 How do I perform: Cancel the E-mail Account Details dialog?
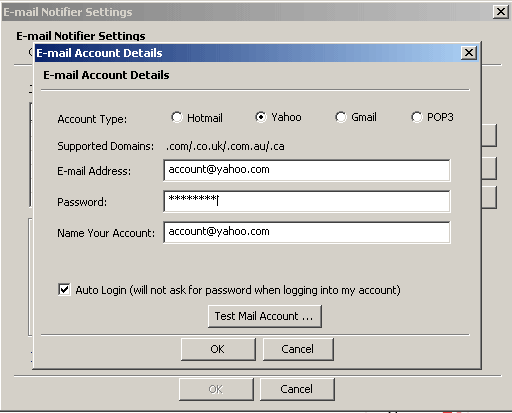298,349
